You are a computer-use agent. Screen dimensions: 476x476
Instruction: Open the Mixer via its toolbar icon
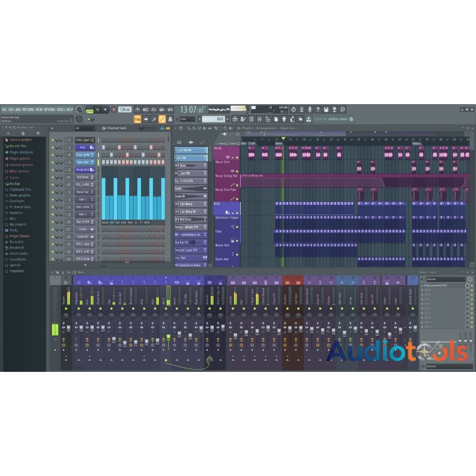[260, 119]
